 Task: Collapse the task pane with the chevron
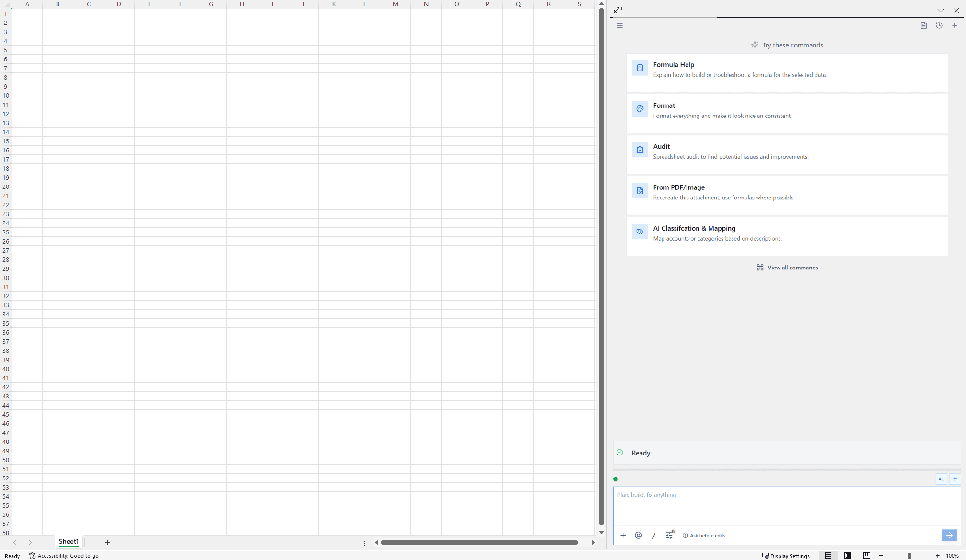(x=941, y=11)
